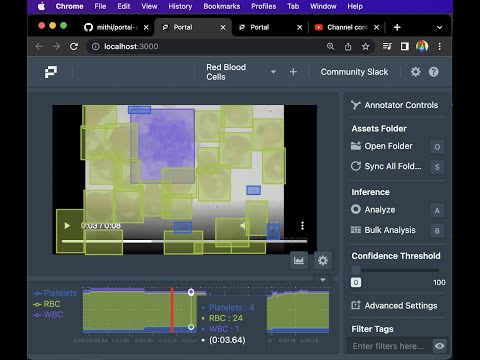Open video settings gear below player
Viewport: 480px width, 360px height.
pos(323,260)
